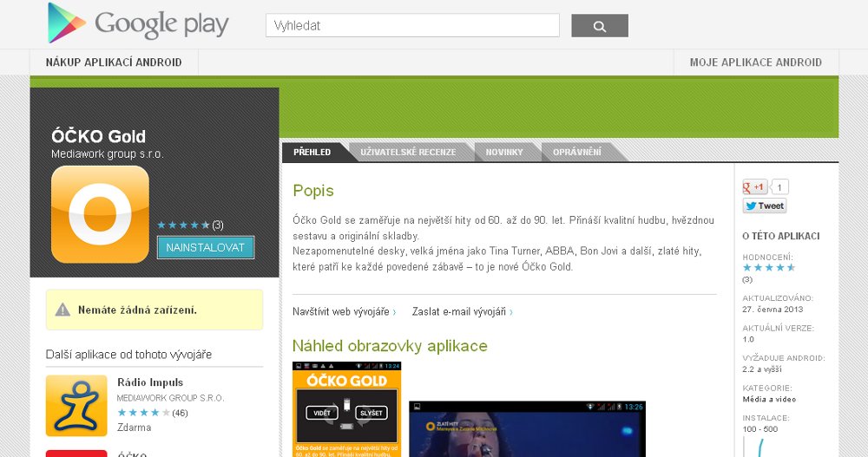Switch to the Novinky tab

click(504, 152)
